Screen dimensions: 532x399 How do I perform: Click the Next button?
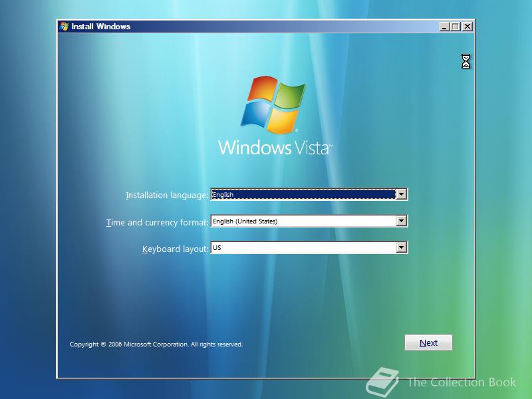pyautogui.click(x=428, y=342)
